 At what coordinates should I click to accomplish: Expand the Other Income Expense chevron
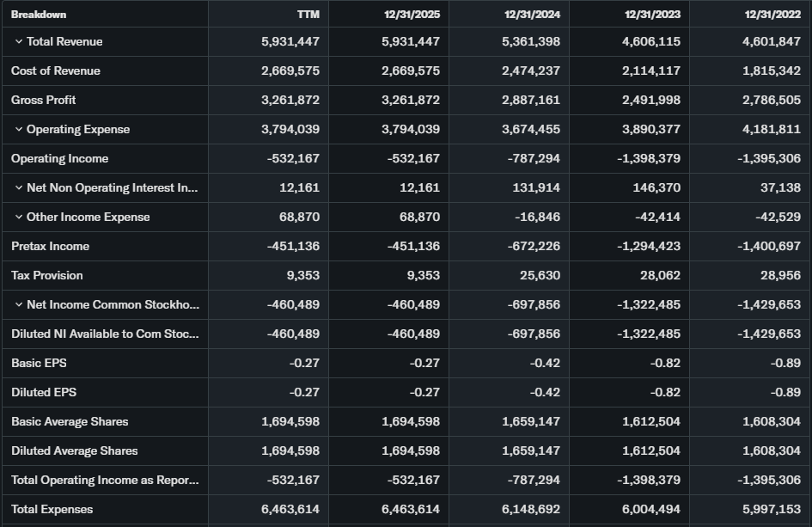(18, 218)
